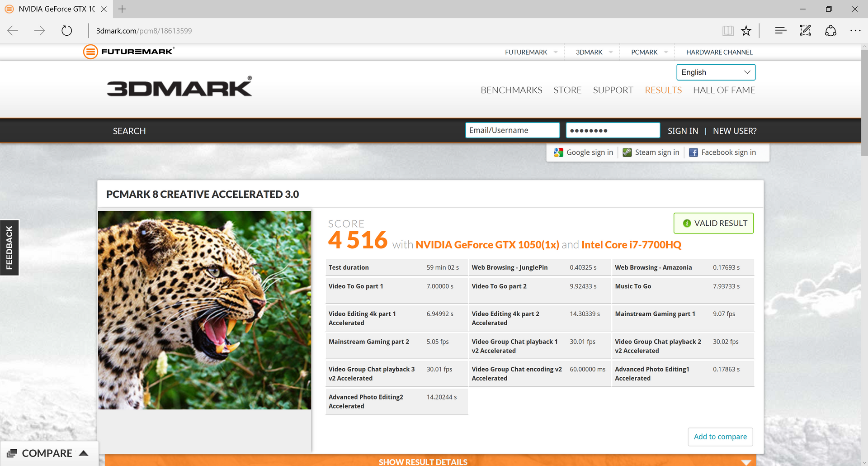Open HALL OF FAME page
This screenshot has height=466, width=868.
pos(724,90)
